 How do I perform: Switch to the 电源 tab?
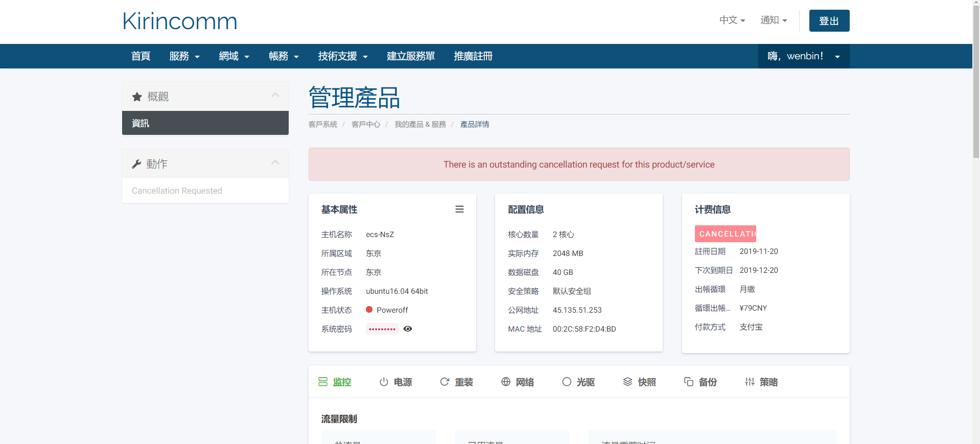[x=396, y=382]
